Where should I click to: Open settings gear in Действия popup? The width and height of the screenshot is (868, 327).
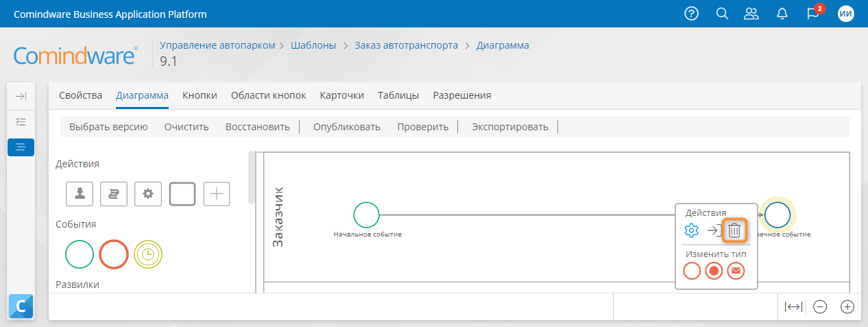pos(691,230)
